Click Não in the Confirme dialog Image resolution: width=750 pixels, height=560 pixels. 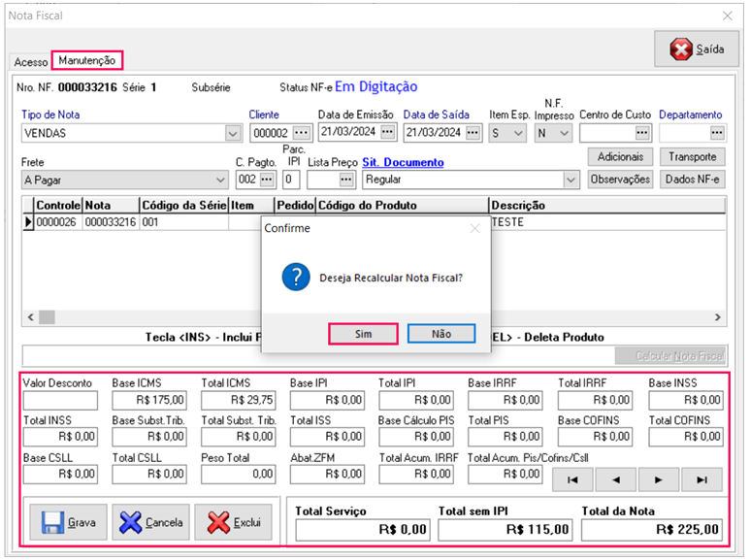(x=441, y=333)
